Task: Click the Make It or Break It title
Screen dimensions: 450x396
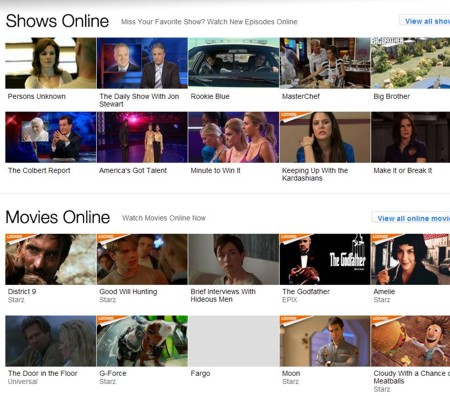Action: [403, 170]
